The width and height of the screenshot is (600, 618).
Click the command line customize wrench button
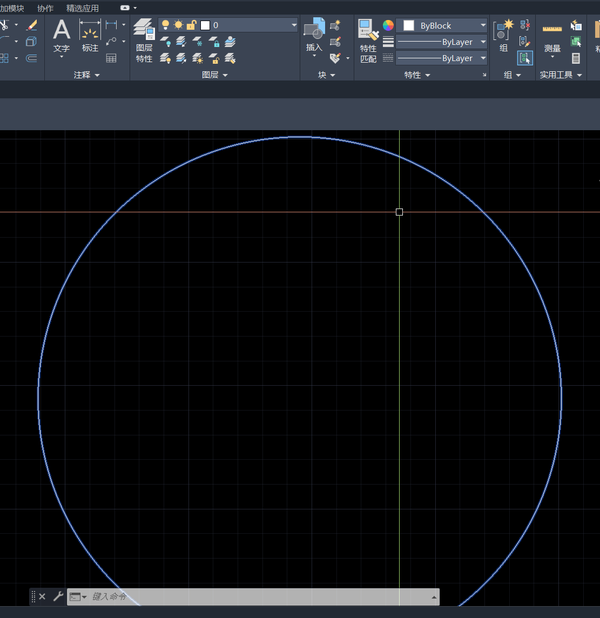point(58,597)
